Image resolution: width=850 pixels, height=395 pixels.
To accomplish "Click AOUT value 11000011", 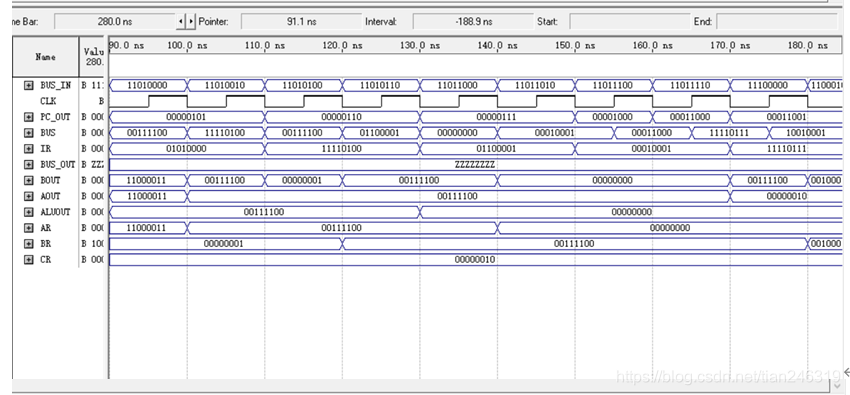I will click(147, 196).
